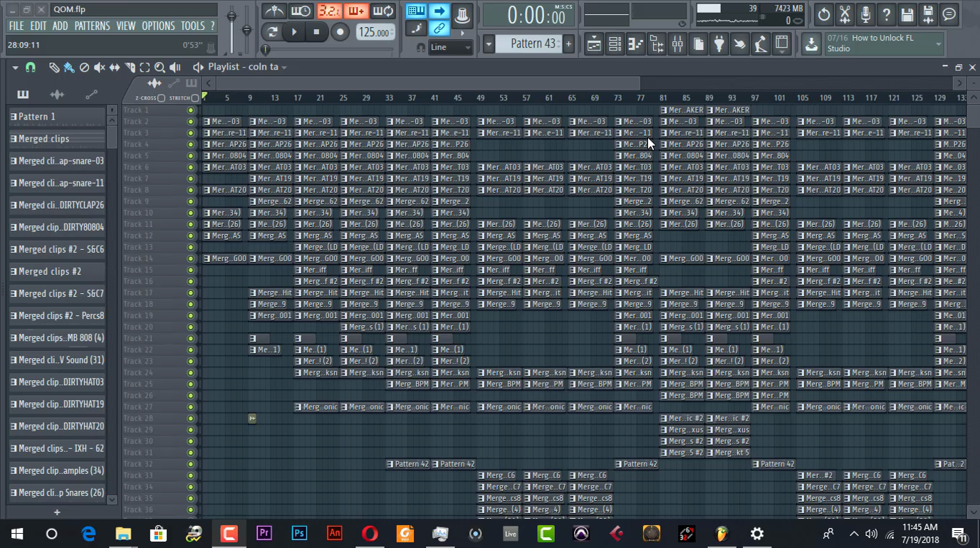Expand the Playlist title dropdown arrow
The image size is (980, 548).
point(284,67)
